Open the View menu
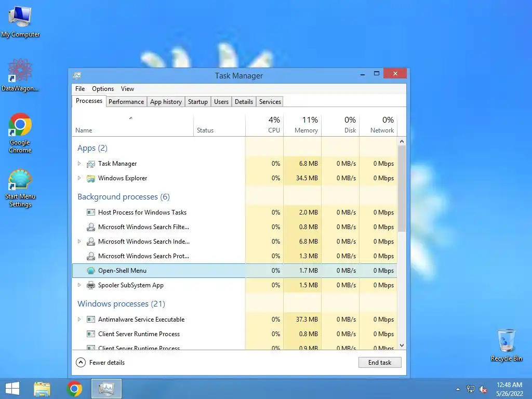This screenshot has height=399, width=532. [127, 88]
